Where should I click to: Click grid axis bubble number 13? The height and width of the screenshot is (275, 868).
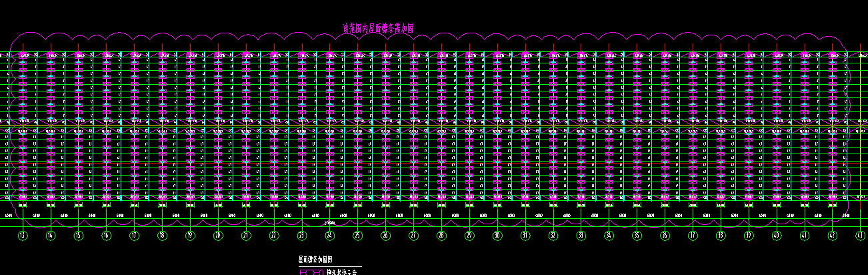point(23,235)
